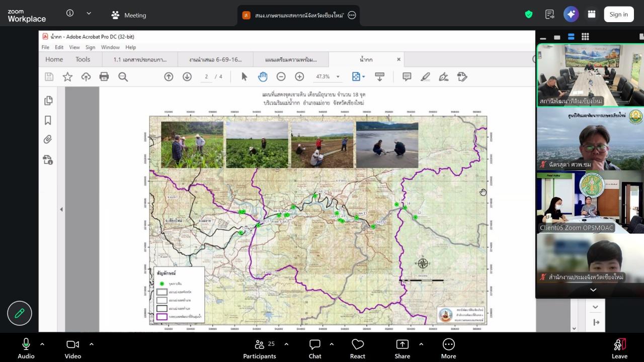Viewport: 644px width, 362px height.
Task: Expand the Acrobat left navigation pane arrow
Action: pos(61,209)
